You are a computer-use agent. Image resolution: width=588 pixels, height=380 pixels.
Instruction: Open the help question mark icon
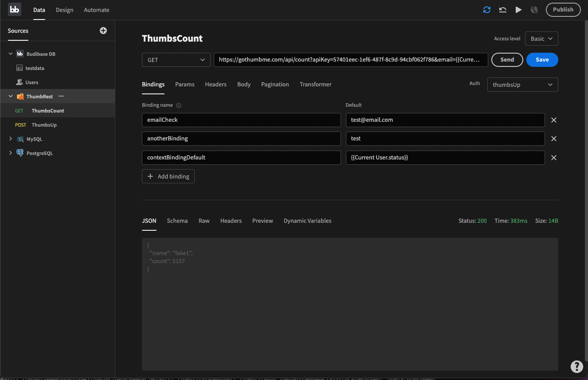[576, 367]
